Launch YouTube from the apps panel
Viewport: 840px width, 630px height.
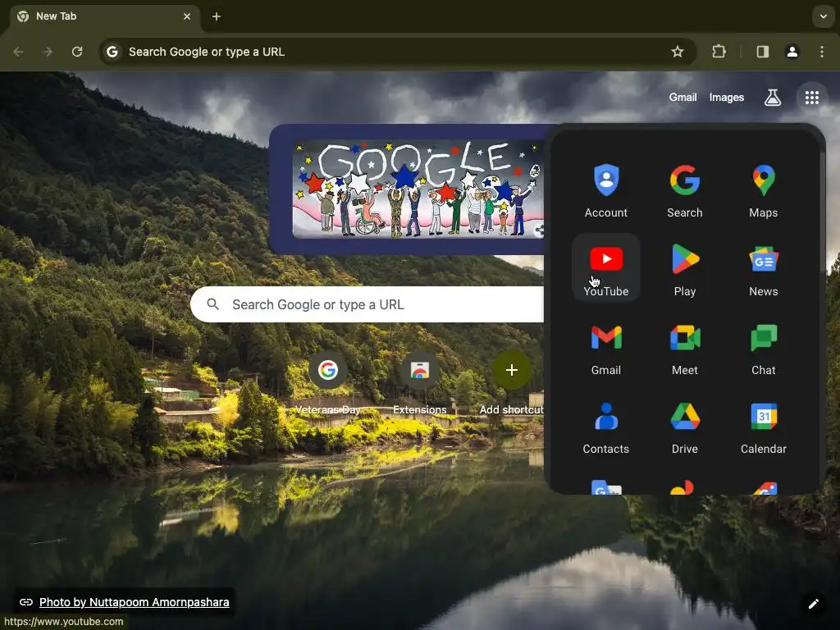pos(606,268)
